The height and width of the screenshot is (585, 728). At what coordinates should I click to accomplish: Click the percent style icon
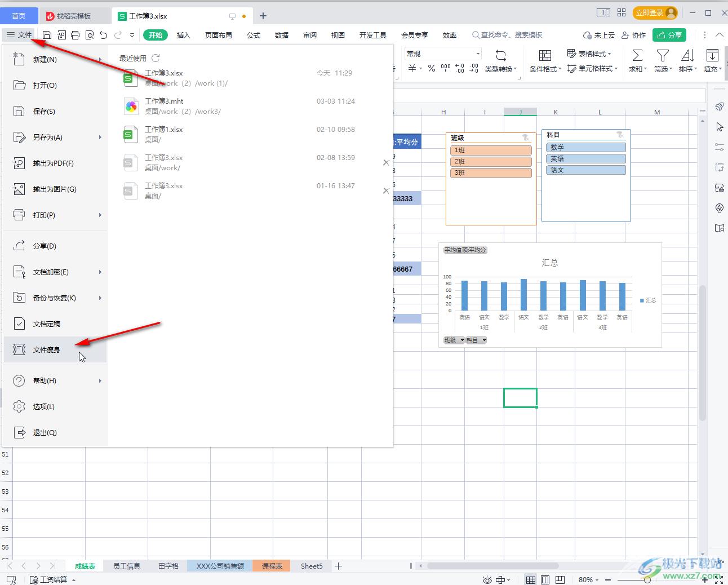[x=431, y=68]
